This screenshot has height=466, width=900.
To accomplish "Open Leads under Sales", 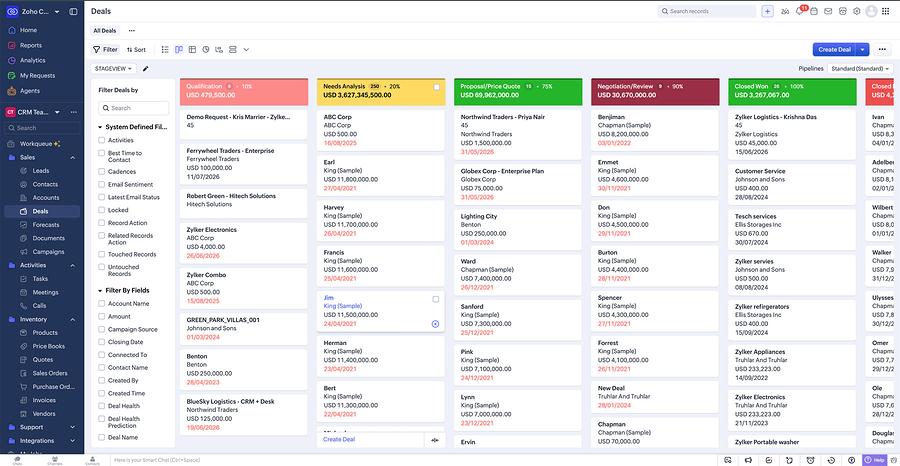I will (x=41, y=170).
